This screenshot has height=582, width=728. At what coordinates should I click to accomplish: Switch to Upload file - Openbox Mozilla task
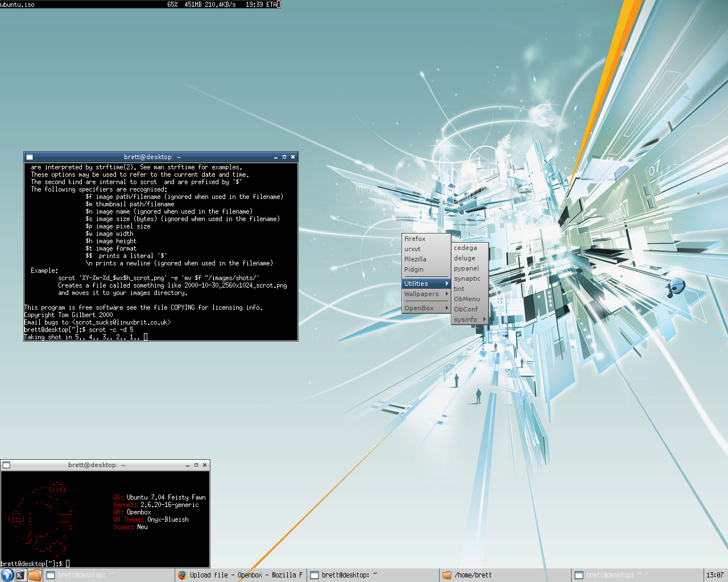click(x=241, y=575)
